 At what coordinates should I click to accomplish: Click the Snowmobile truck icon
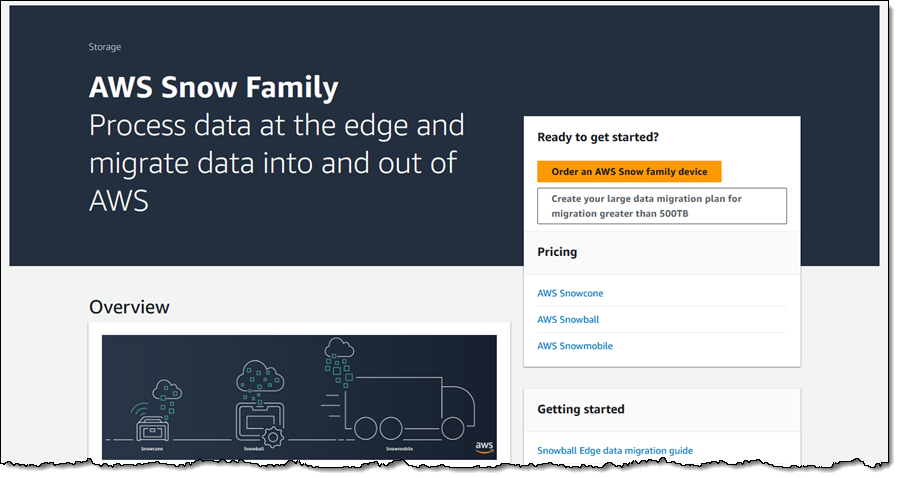point(408,408)
